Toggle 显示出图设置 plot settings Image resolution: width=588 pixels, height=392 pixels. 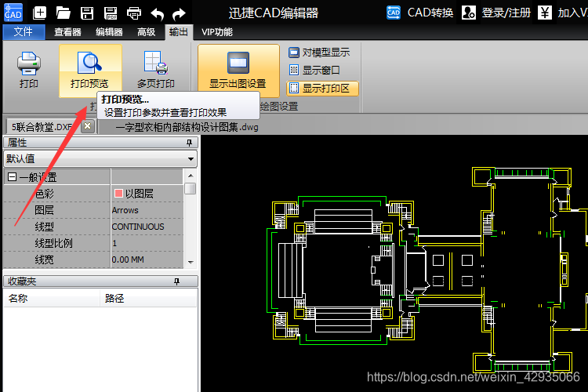238,70
